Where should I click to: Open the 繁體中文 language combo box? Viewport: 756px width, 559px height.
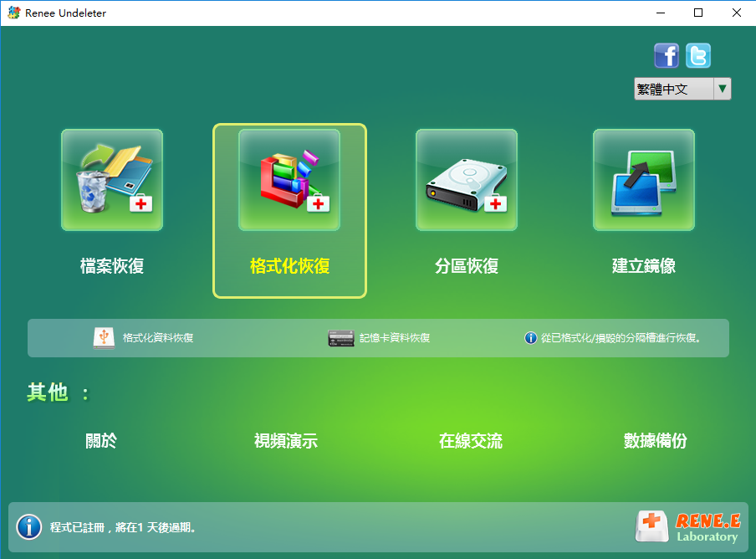pyautogui.click(x=682, y=89)
